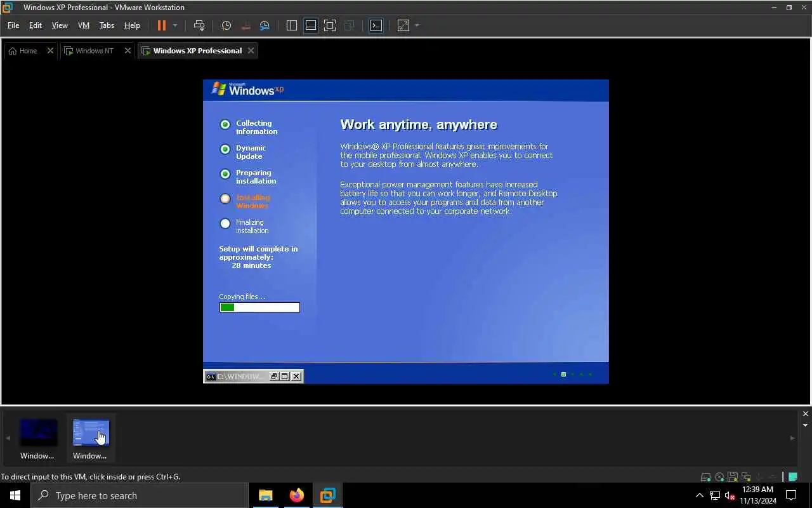This screenshot has width=812, height=508.
Task: Toggle the console view icon
Action: (376, 25)
